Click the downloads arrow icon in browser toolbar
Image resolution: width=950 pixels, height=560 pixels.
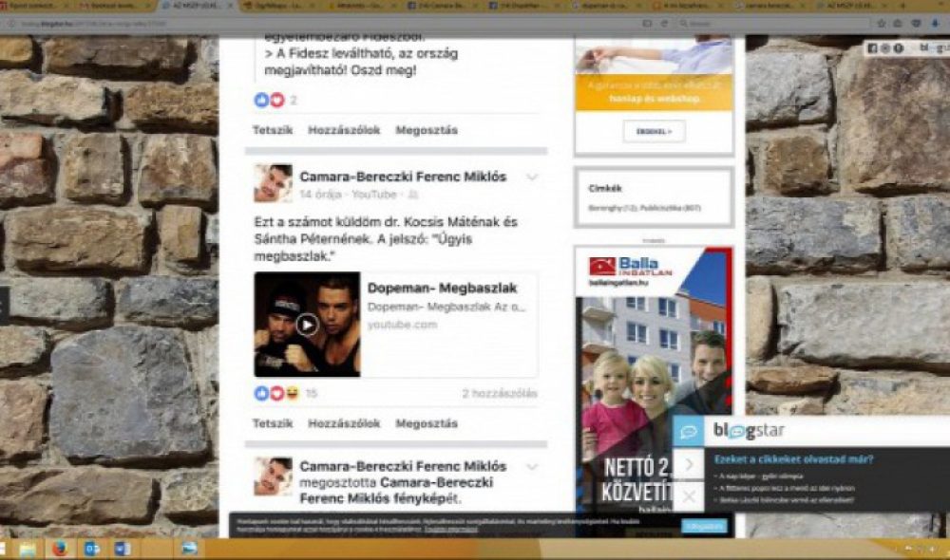click(935, 23)
